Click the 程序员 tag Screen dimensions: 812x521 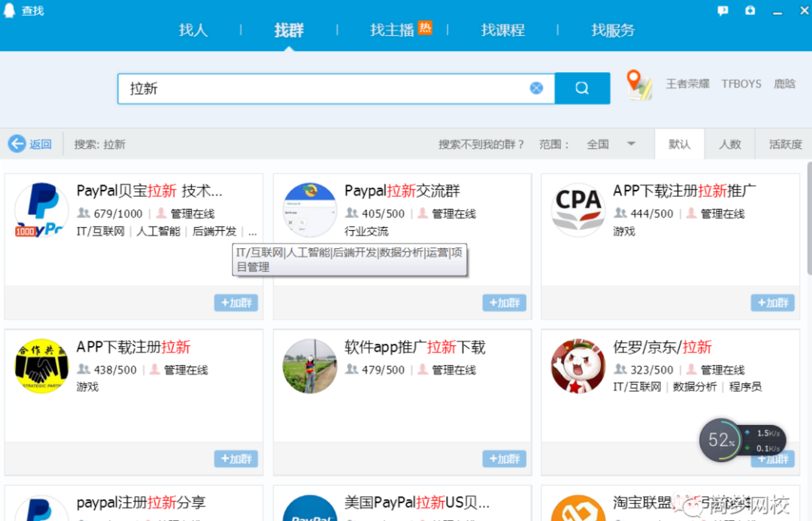pyautogui.click(x=745, y=387)
